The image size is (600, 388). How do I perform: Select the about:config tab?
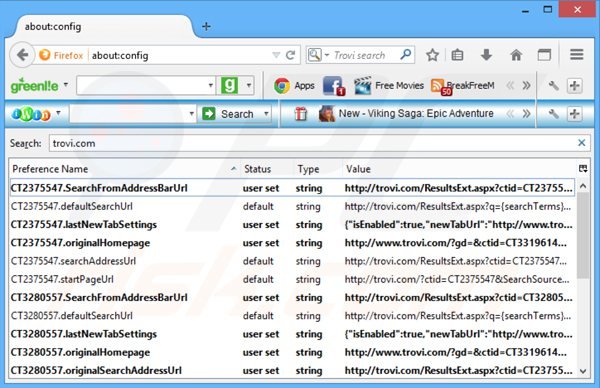103,26
